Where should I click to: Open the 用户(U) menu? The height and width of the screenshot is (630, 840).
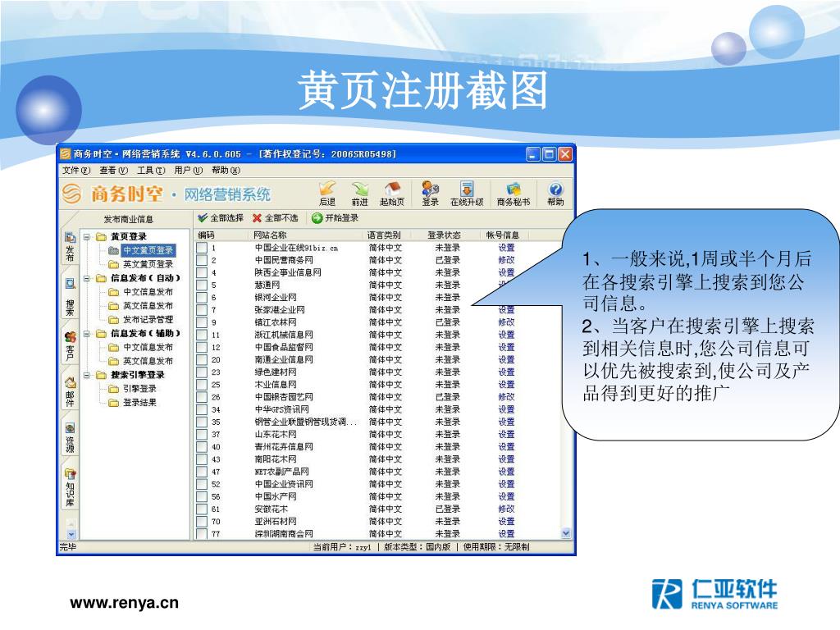(188, 171)
